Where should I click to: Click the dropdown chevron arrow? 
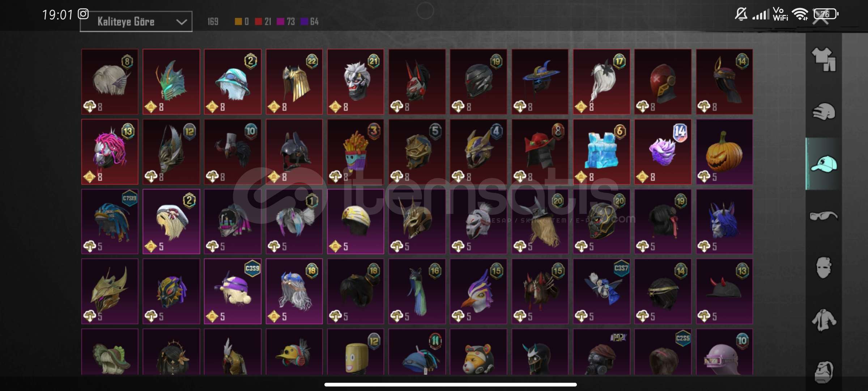[x=181, y=22]
